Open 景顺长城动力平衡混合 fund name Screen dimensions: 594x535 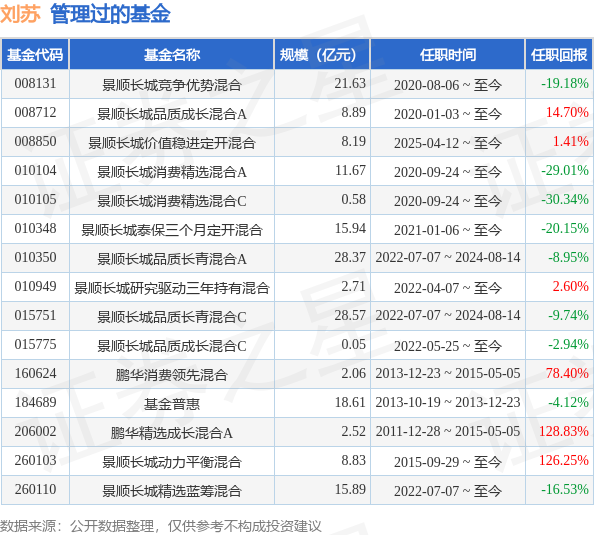point(172,462)
